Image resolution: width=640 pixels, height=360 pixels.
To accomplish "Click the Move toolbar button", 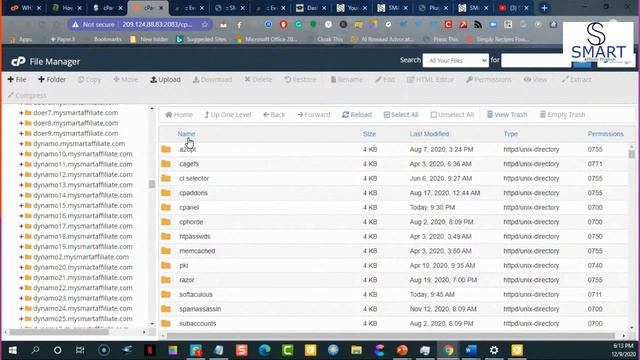I will [x=126, y=80].
